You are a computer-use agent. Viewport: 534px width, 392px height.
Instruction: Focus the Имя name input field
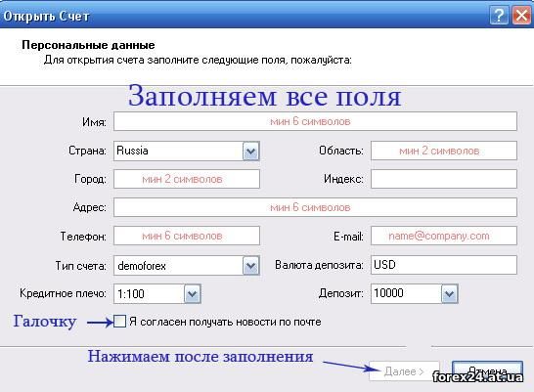point(315,121)
